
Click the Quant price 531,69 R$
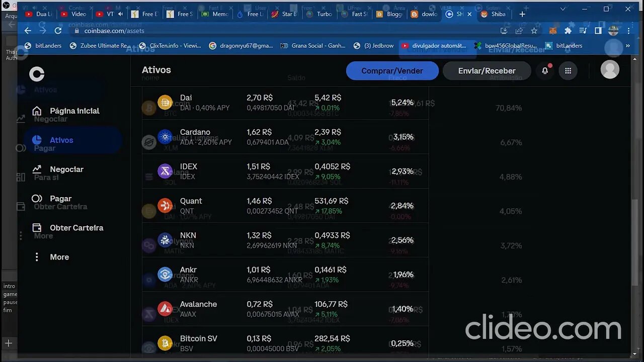coord(331,201)
